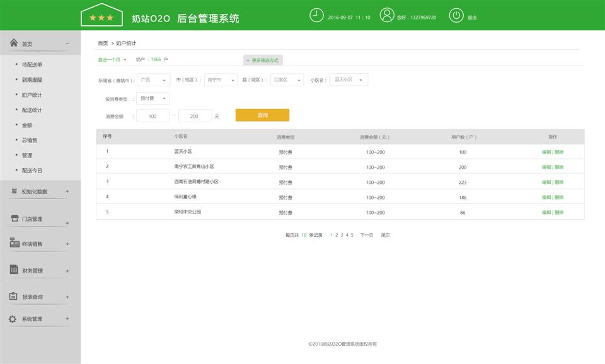Click the minimum amount field showing 100
The image size is (605, 364).
[x=153, y=116]
